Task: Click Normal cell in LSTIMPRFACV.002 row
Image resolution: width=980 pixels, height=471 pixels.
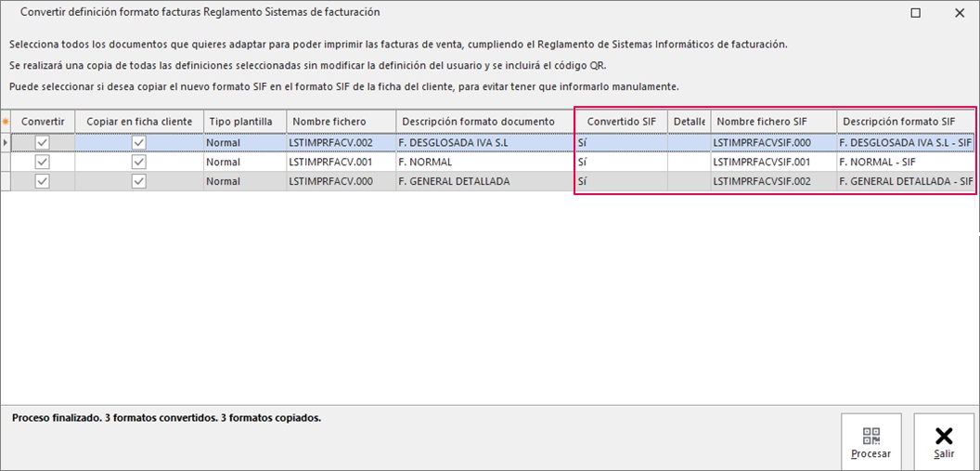Action: click(245, 143)
